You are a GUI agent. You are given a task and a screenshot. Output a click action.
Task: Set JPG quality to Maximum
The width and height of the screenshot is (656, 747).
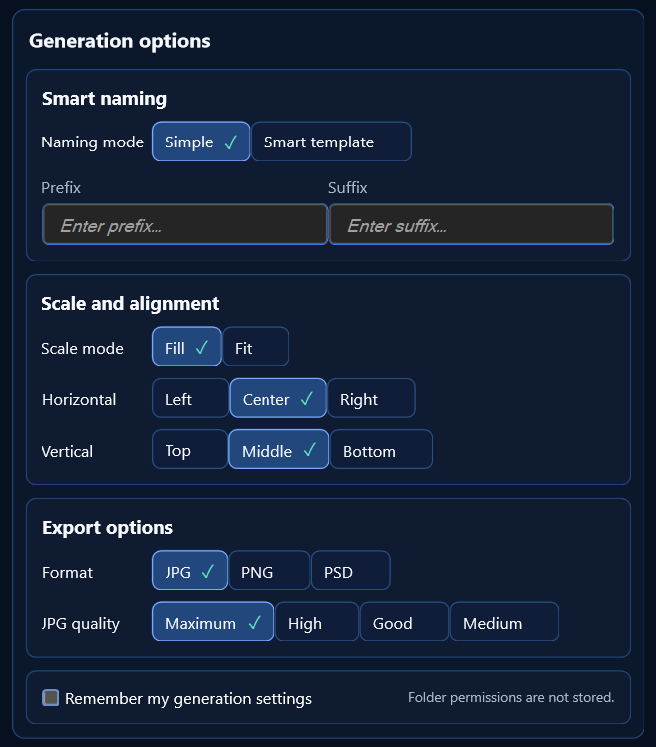click(213, 621)
